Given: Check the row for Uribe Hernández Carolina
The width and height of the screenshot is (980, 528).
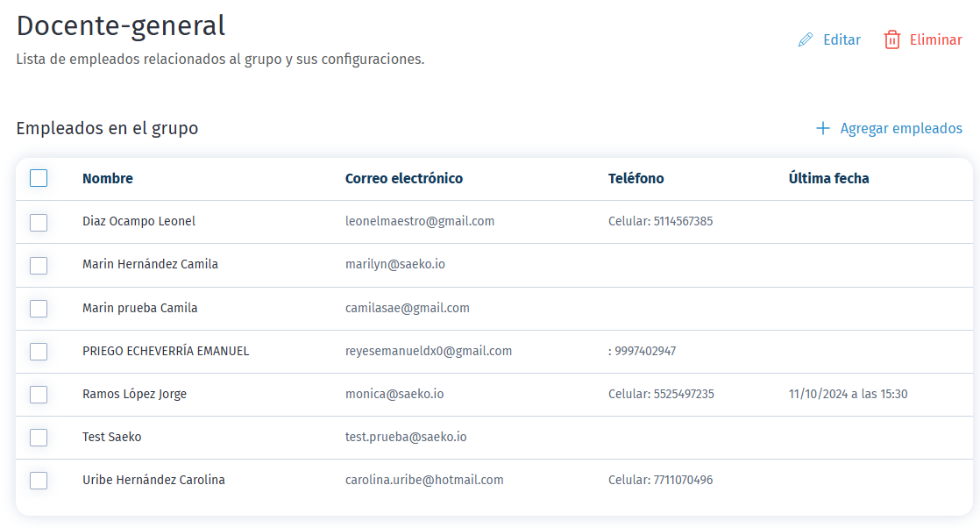Looking at the screenshot, I should (x=39, y=480).
